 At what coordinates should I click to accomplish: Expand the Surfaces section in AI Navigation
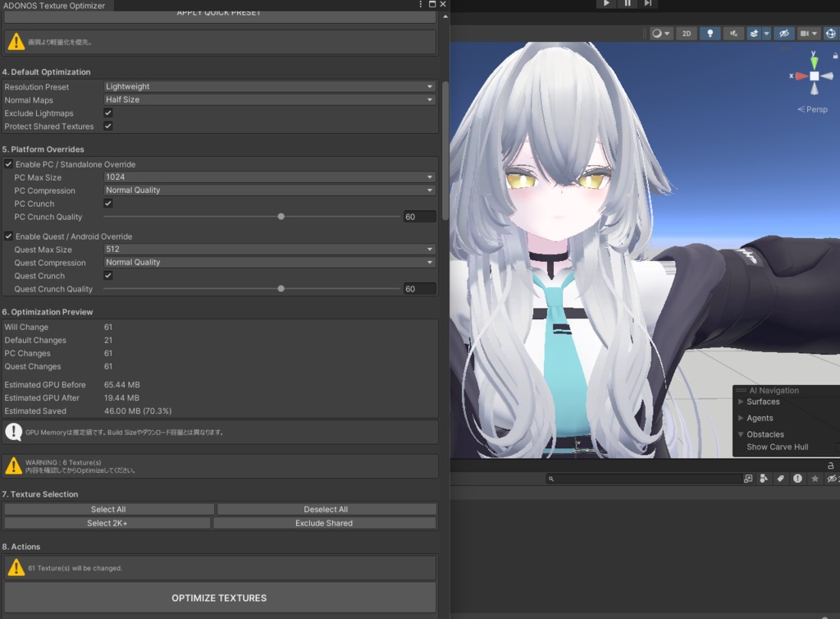[741, 401]
